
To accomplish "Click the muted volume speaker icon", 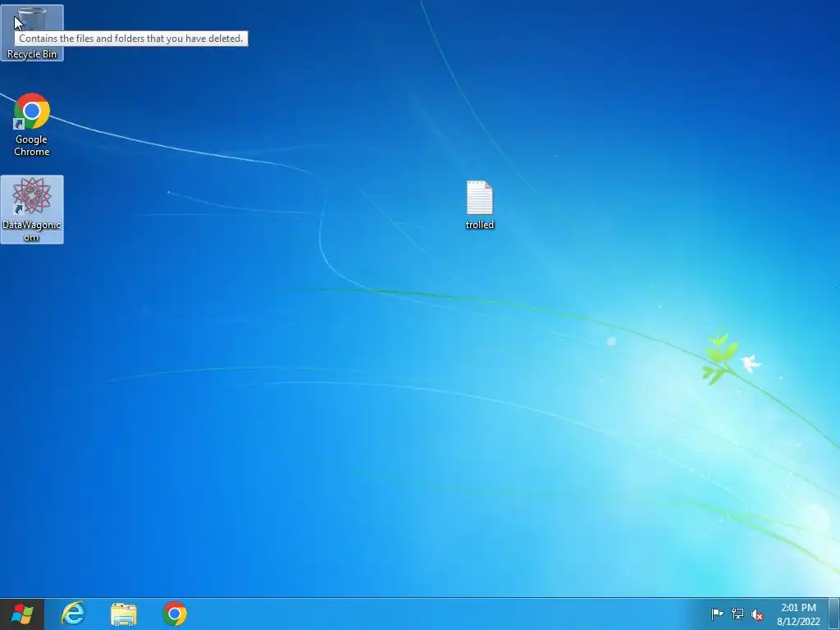I will 757,614.
